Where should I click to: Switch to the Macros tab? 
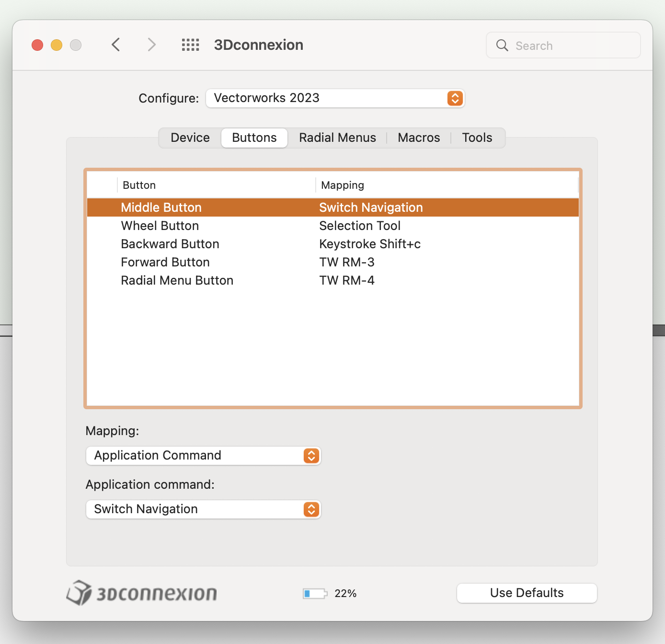pos(419,138)
